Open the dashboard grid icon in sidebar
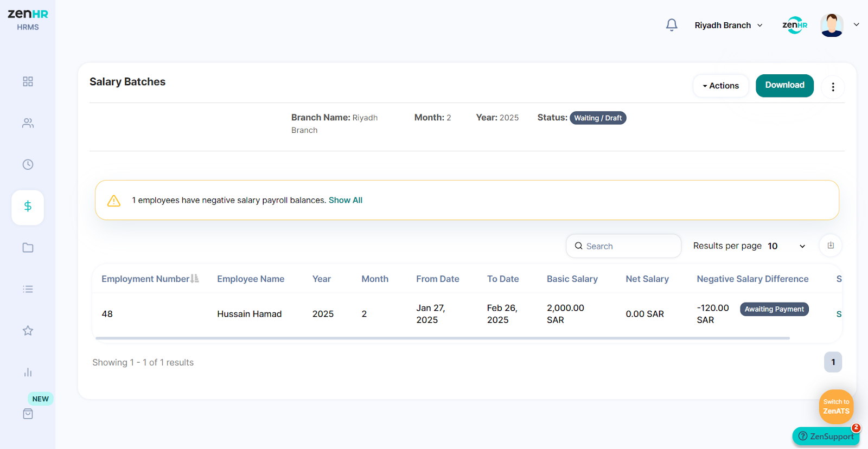Screen dimensions: 868x449 coord(28,81)
